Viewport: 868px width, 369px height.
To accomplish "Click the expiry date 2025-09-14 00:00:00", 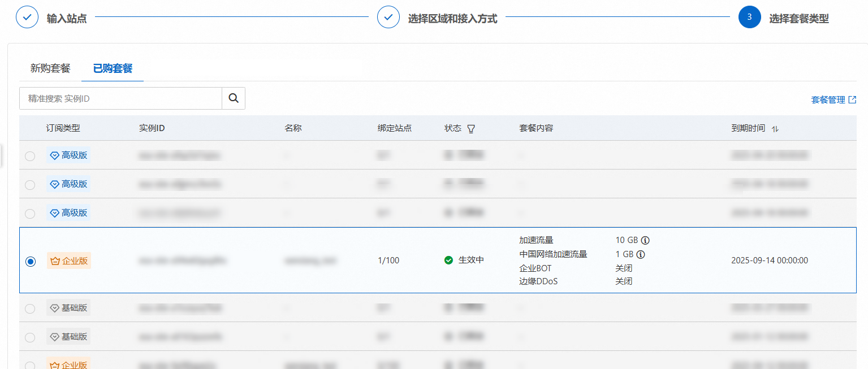I will click(x=770, y=261).
